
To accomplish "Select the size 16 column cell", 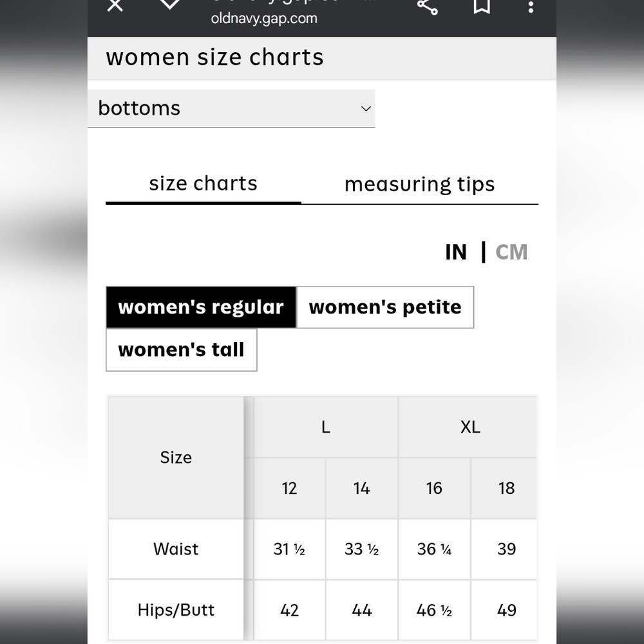I will pyautogui.click(x=434, y=488).
